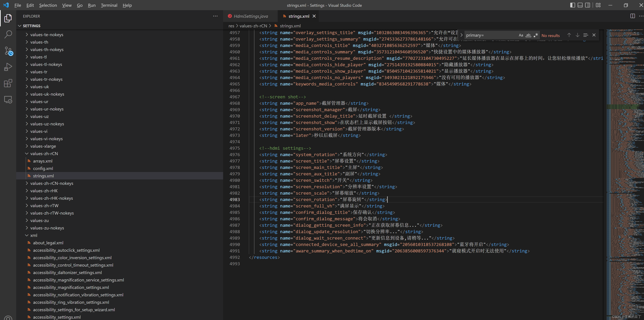The width and height of the screenshot is (644, 320).
Task: Expand the replace row in the find widget
Action: point(461,35)
